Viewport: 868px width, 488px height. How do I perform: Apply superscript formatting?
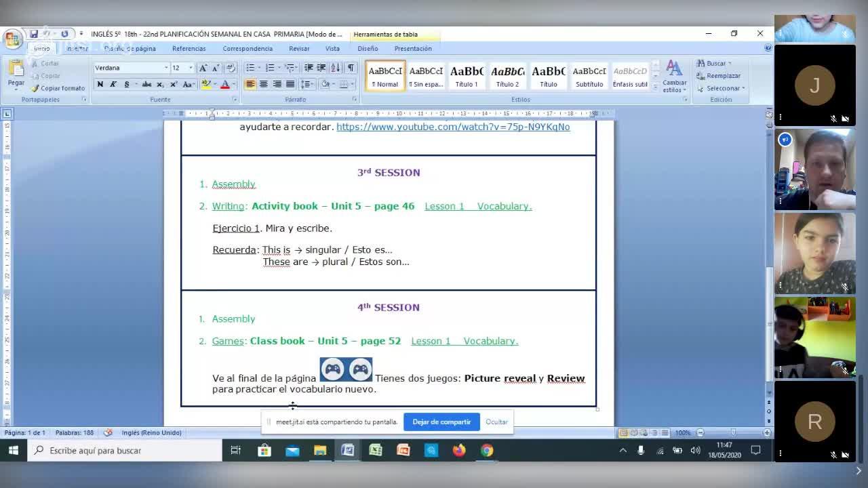point(174,85)
